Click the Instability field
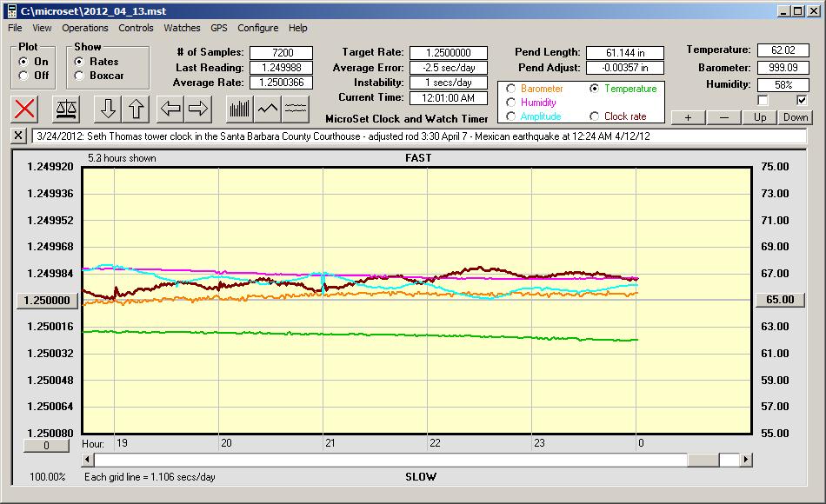This screenshot has width=826, height=504. (x=449, y=83)
